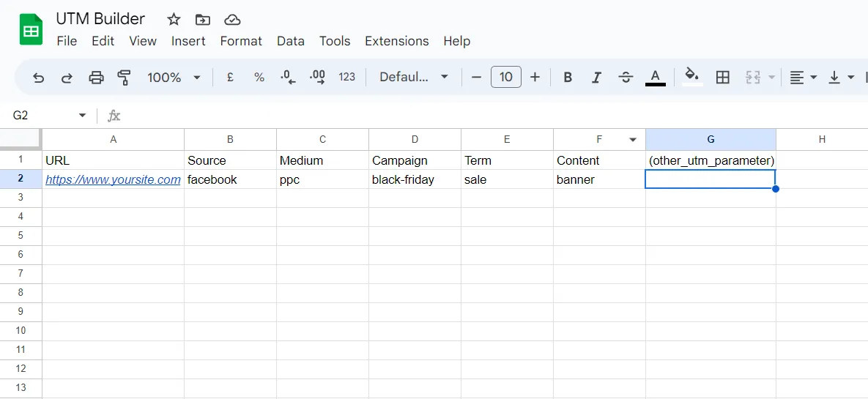This screenshot has height=399, width=868.
Task: Format as percent
Action: coord(259,78)
